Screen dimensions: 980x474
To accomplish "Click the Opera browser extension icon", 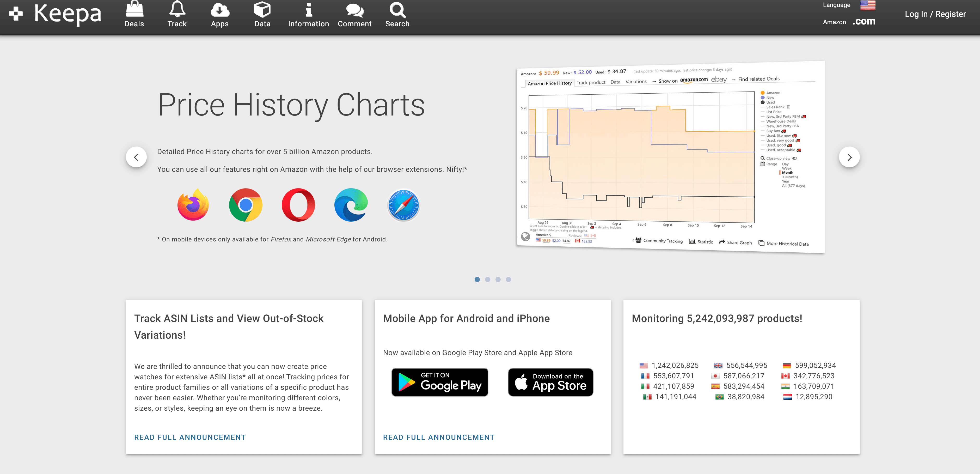I will (298, 205).
